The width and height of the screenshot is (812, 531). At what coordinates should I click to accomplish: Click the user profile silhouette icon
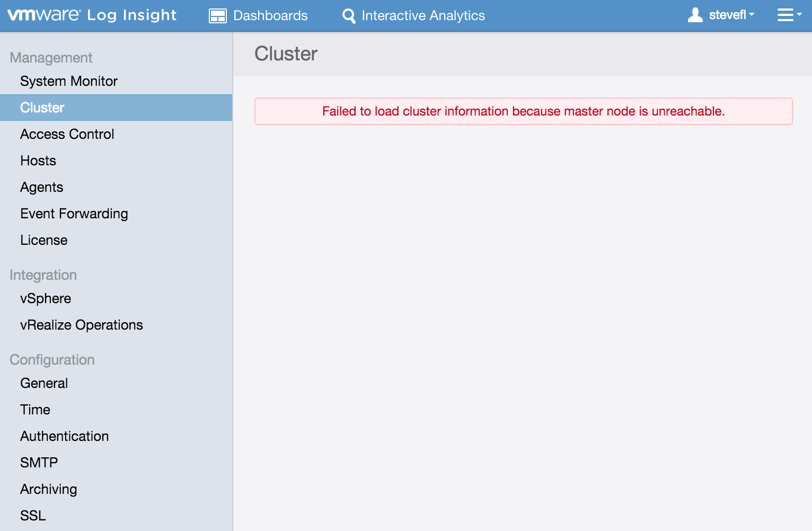pos(695,15)
